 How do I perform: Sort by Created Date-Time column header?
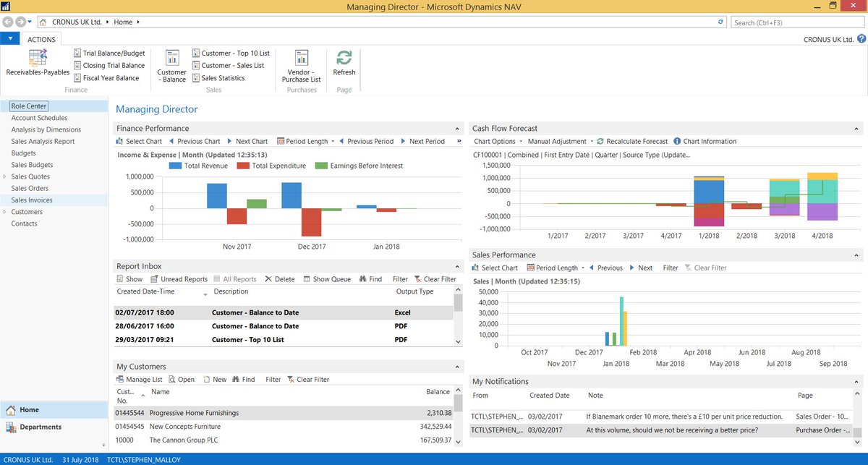(x=145, y=291)
